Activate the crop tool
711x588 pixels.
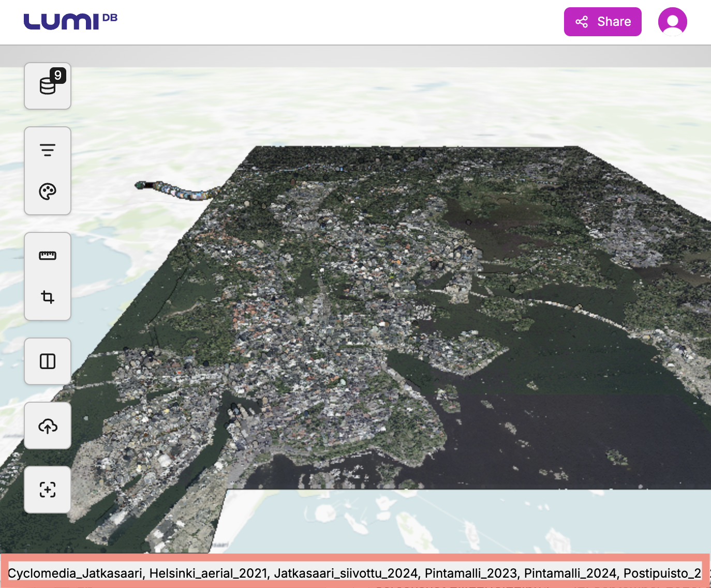[48, 297]
